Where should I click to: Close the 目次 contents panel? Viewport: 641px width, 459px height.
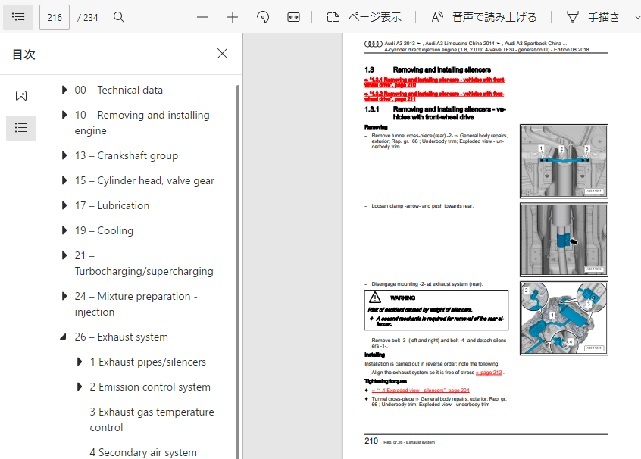[222, 54]
